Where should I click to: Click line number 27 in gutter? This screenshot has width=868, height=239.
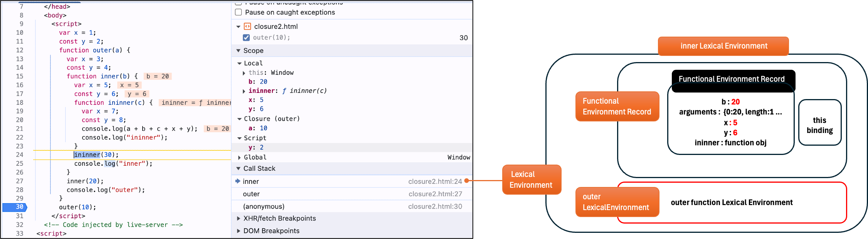click(x=20, y=181)
